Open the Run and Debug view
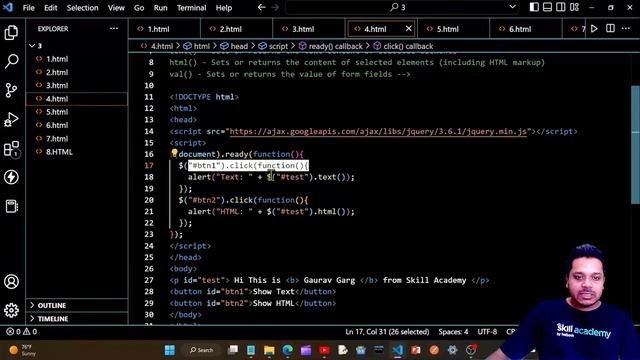The width and height of the screenshot is (640, 360). point(11,120)
